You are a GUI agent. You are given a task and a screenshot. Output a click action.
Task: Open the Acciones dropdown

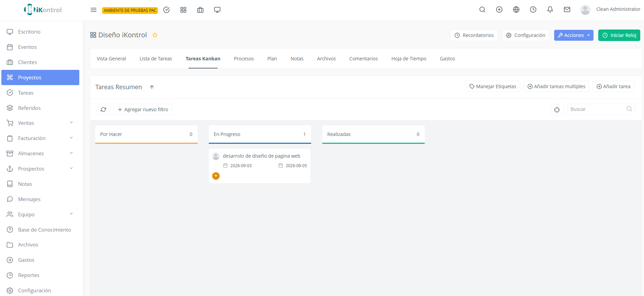click(573, 35)
